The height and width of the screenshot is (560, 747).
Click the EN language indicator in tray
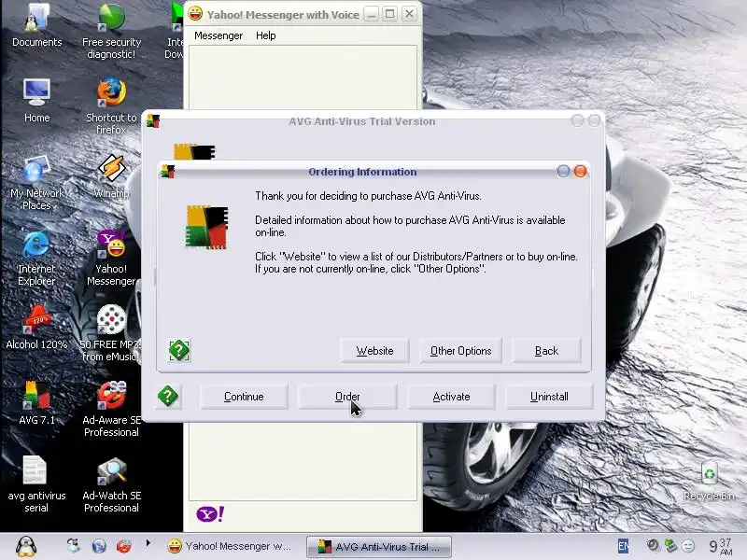623,546
